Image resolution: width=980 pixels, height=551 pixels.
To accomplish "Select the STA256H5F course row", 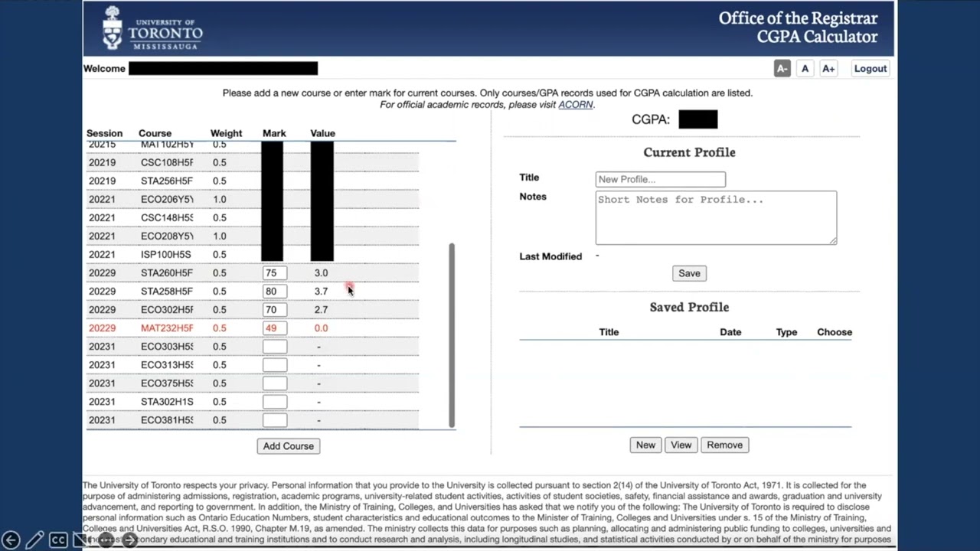I will coord(253,181).
